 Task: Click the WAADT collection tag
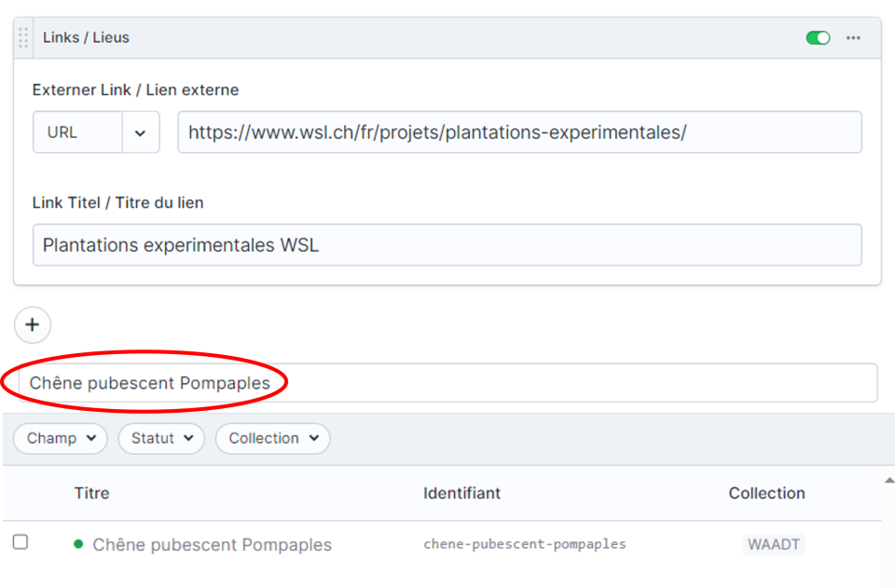(773, 544)
